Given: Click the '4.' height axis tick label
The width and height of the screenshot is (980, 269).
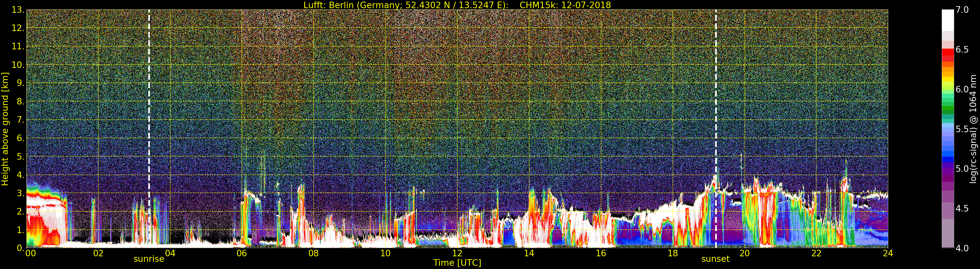Looking at the screenshot, I should tap(20, 175).
